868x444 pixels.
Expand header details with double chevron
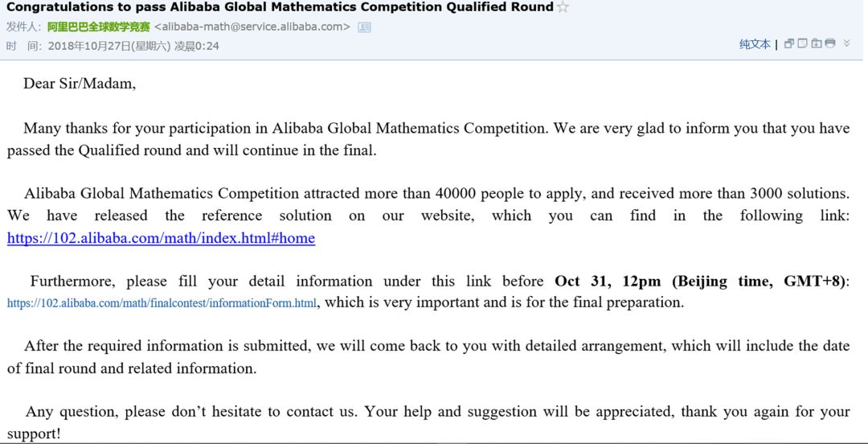846,43
